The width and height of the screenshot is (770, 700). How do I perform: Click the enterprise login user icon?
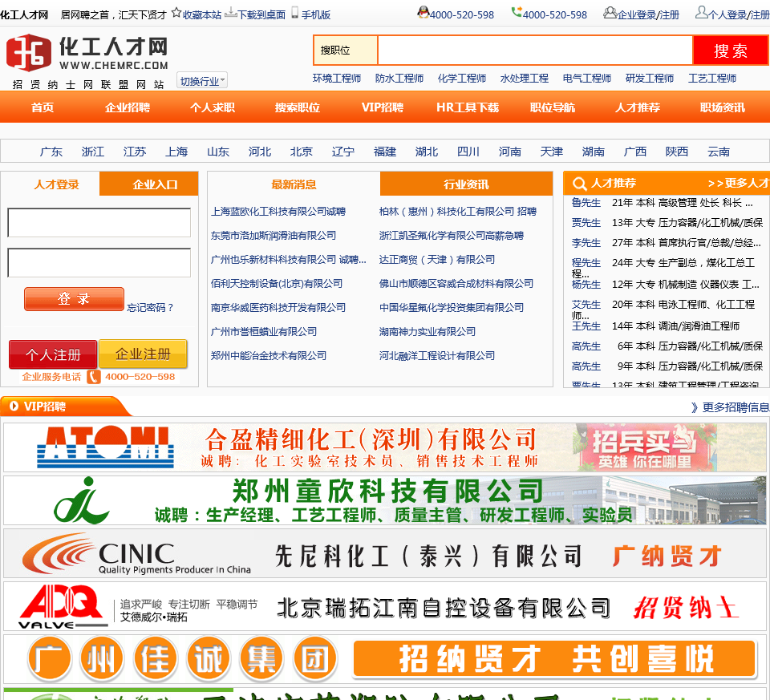(x=610, y=12)
